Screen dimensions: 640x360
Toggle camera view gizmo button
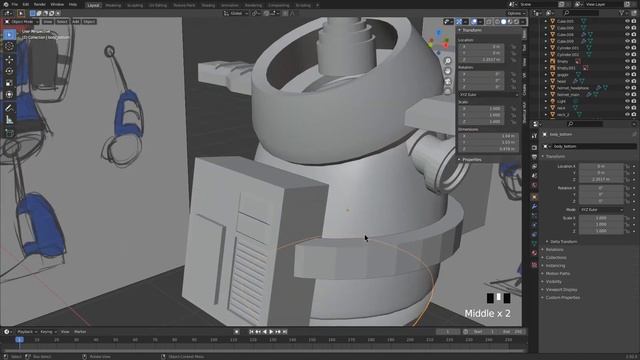(x=448, y=81)
